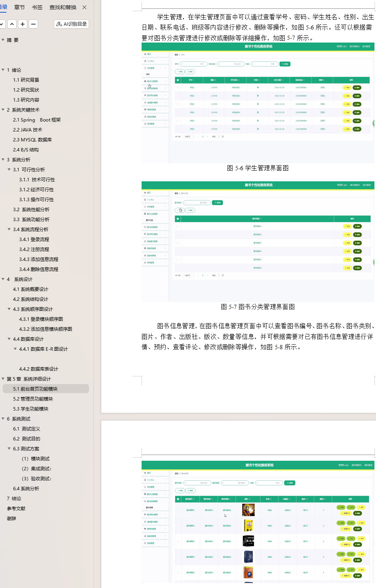The height and width of the screenshot is (588, 376).
Task: Open (3) 验收测试 outline entry
Action: (x=36, y=478)
